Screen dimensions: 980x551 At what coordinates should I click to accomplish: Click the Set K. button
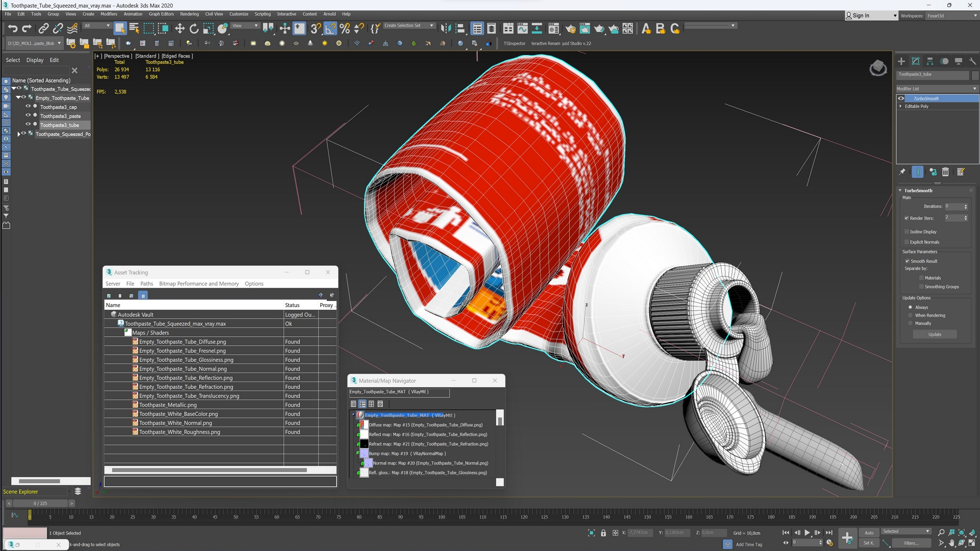pos(869,543)
